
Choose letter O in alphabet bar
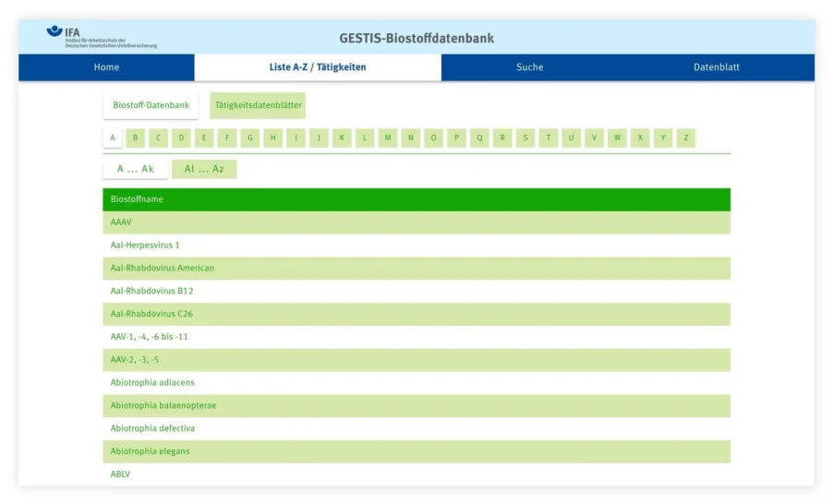click(433, 138)
